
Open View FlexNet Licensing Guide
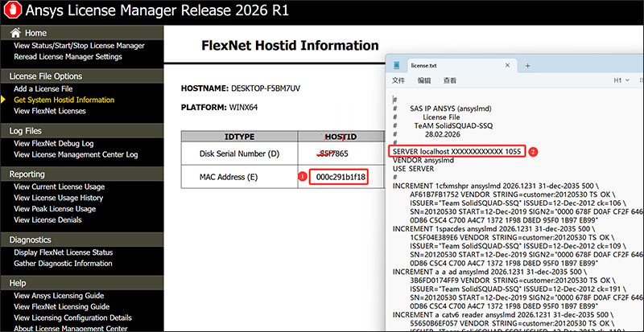[x=62, y=307]
